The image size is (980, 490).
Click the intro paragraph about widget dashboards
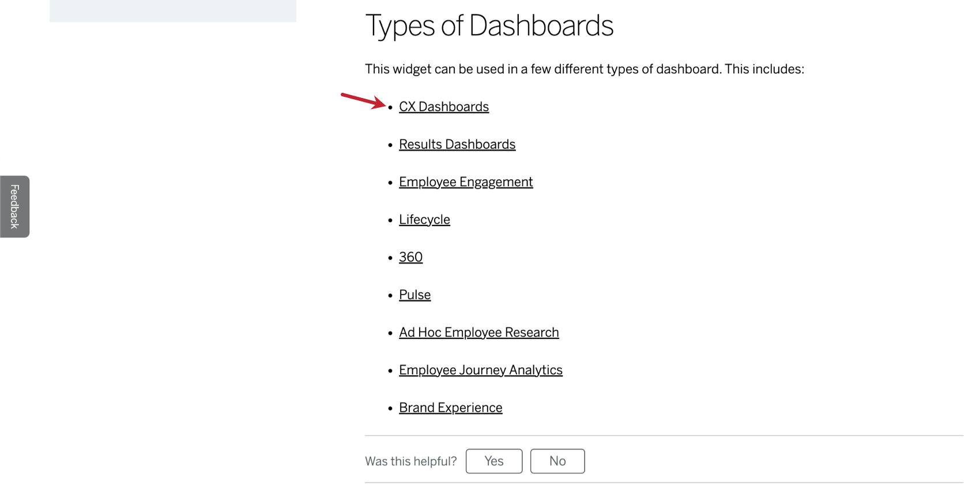(585, 69)
